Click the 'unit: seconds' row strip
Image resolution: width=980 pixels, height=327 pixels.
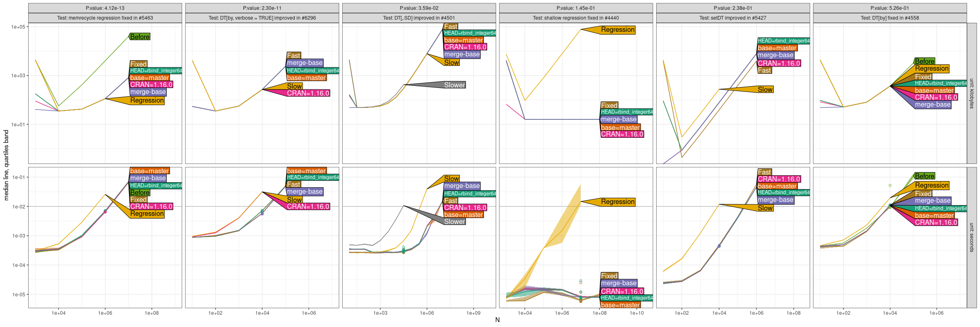pyautogui.click(x=972, y=237)
